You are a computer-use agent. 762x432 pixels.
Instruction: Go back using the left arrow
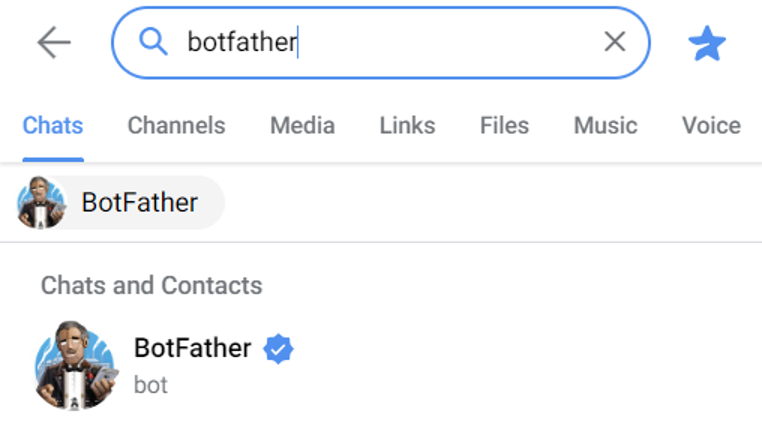54,42
